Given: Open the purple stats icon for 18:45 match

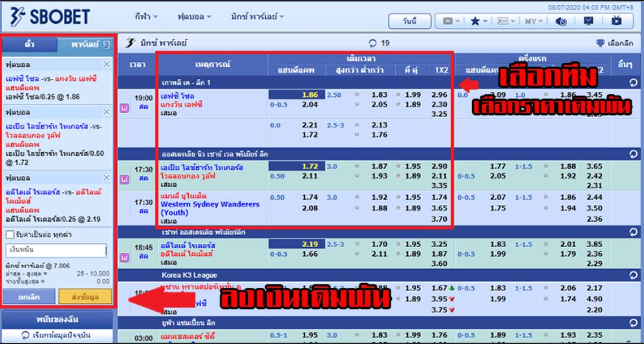Looking at the screenshot, I should coord(124,257).
